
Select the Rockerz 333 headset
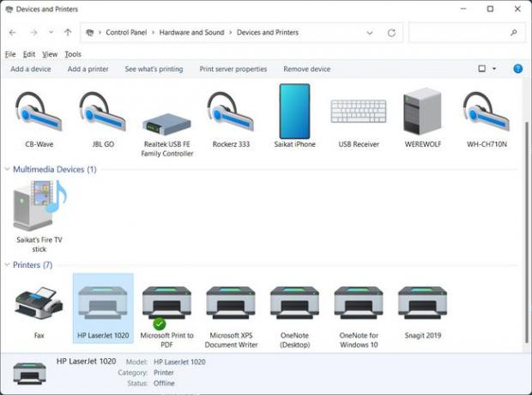[231, 118]
